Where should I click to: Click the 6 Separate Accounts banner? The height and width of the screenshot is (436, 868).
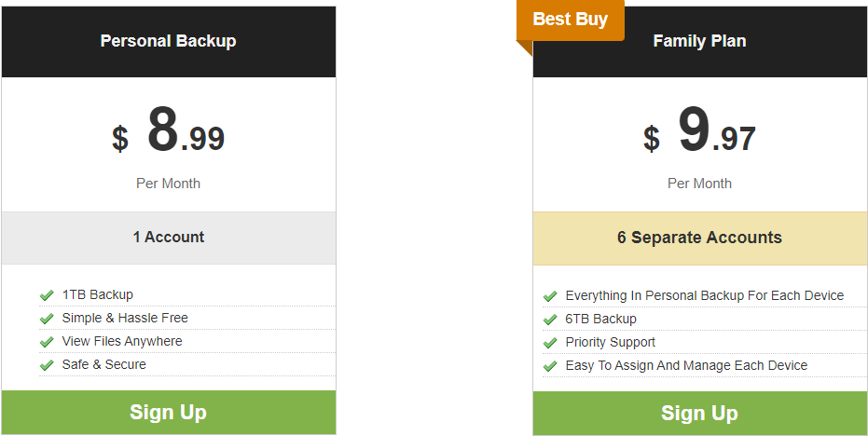point(699,238)
